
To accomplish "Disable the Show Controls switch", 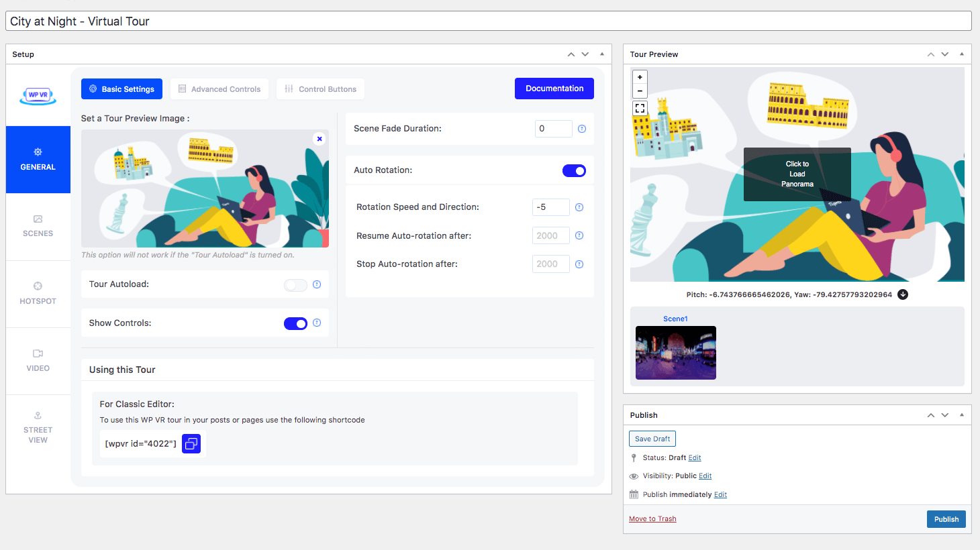I will (295, 324).
